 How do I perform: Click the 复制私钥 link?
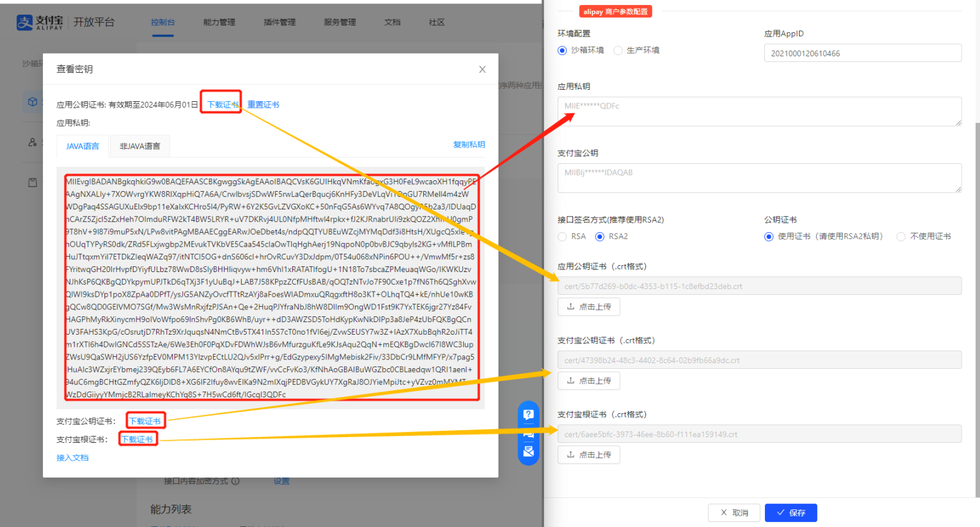pyautogui.click(x=469, y=145)
